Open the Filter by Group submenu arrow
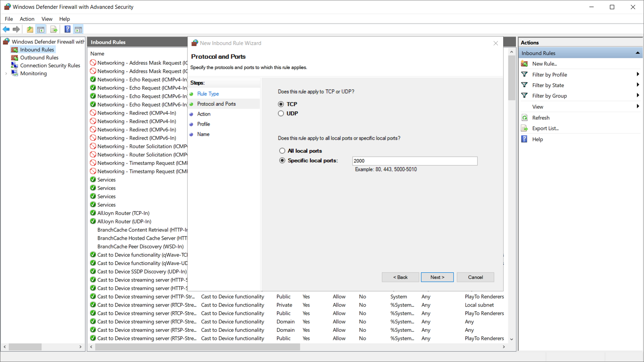 (x=638, y=96)
